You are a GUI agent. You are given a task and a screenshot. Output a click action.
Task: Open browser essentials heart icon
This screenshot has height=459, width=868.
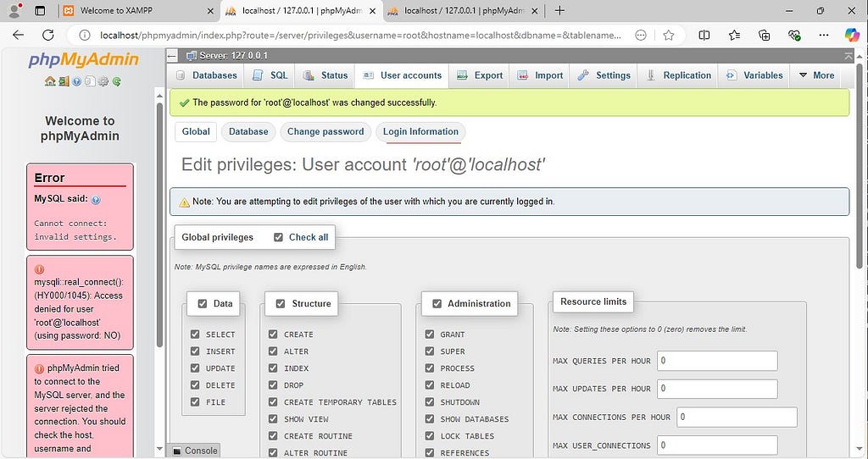point(794,36)
